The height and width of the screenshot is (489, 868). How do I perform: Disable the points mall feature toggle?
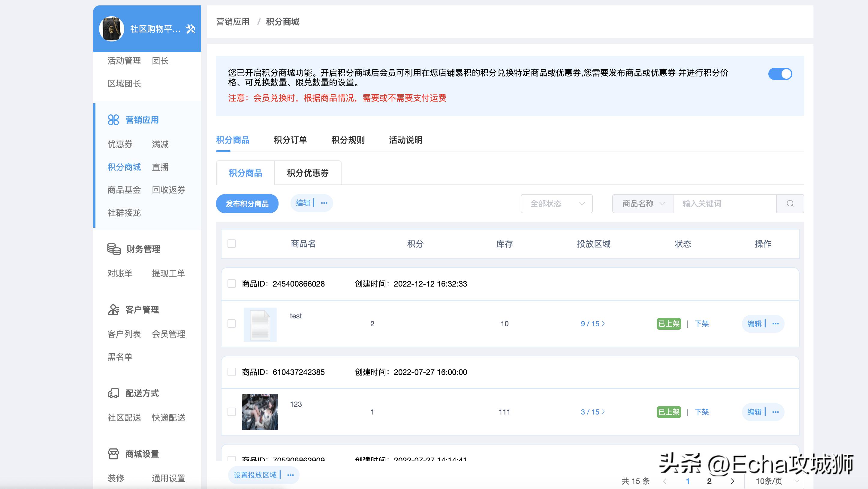point(780,74)
